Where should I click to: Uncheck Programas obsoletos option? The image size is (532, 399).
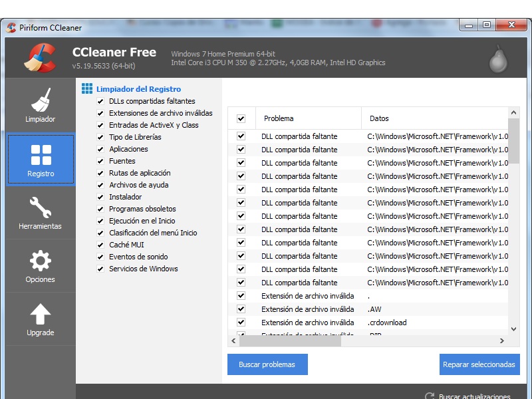point(100,209)
